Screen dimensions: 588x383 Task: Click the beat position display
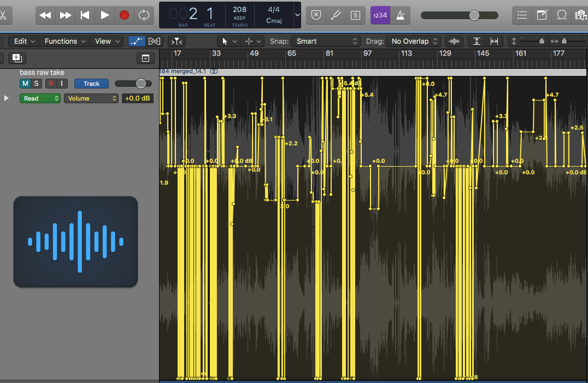pyautogui.click(x=210, y=15)
